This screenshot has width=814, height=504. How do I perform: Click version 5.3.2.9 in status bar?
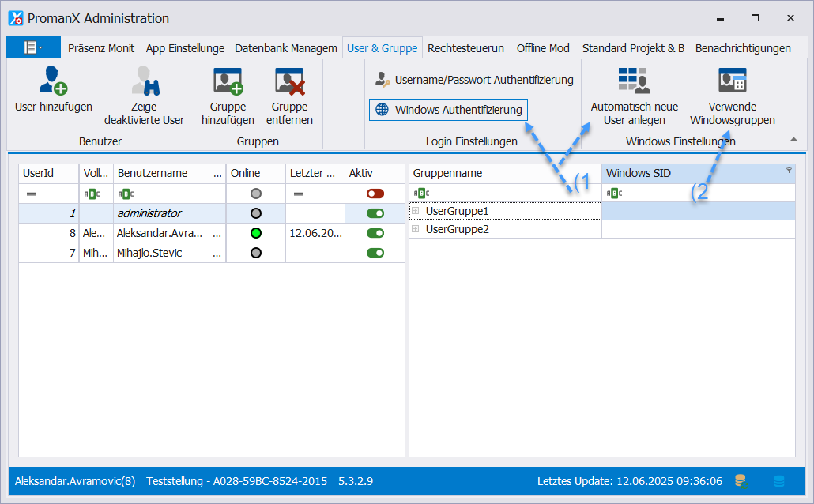[356, 481]
